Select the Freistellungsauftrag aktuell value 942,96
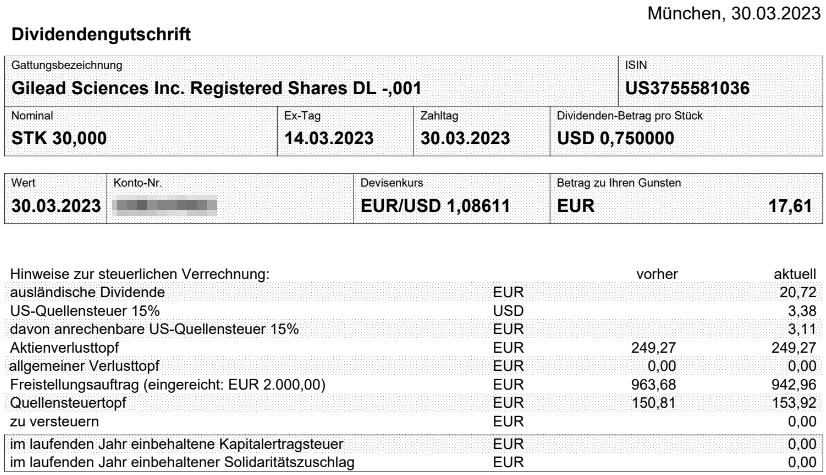 click(x=794, y=384)
